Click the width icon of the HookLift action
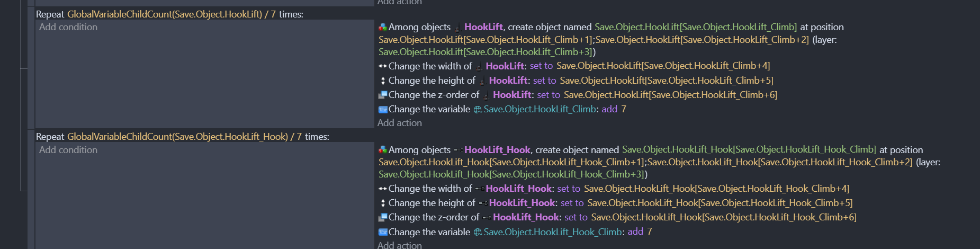Viewport: 980px width, 249px height. click(x=383, y=66)
